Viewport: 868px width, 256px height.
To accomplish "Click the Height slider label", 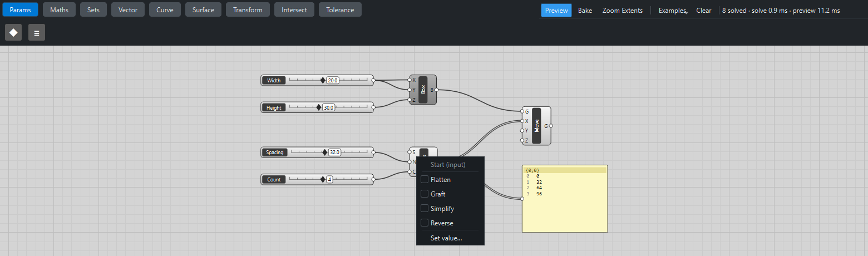I will [x=274, y=107].
